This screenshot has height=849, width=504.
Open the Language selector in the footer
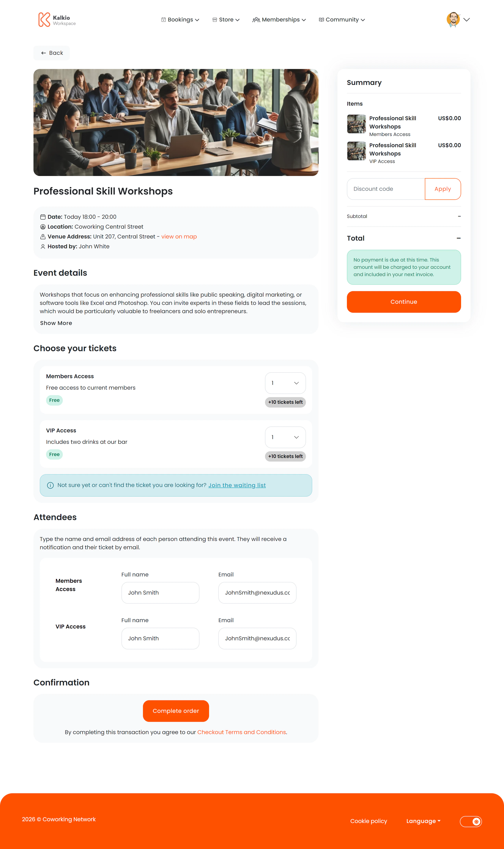[x=423, y=821]
